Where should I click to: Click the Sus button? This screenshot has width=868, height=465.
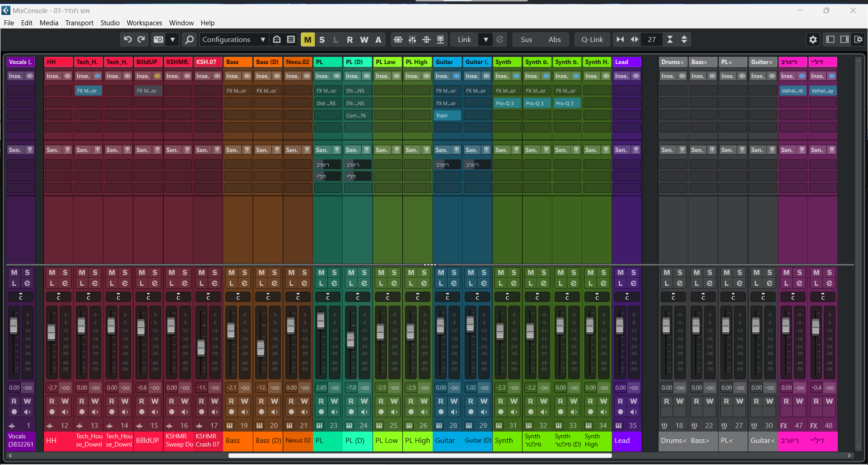pyautogui.click(x=526, y=40)
